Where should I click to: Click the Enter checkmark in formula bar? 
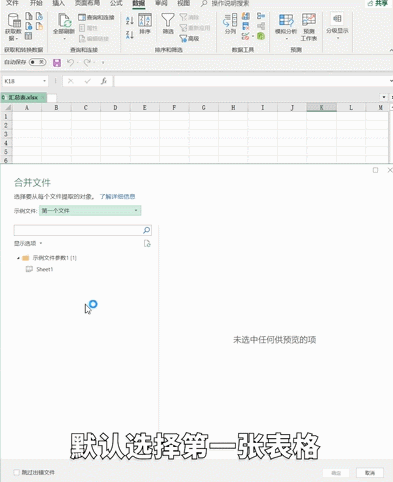[87, 81]
